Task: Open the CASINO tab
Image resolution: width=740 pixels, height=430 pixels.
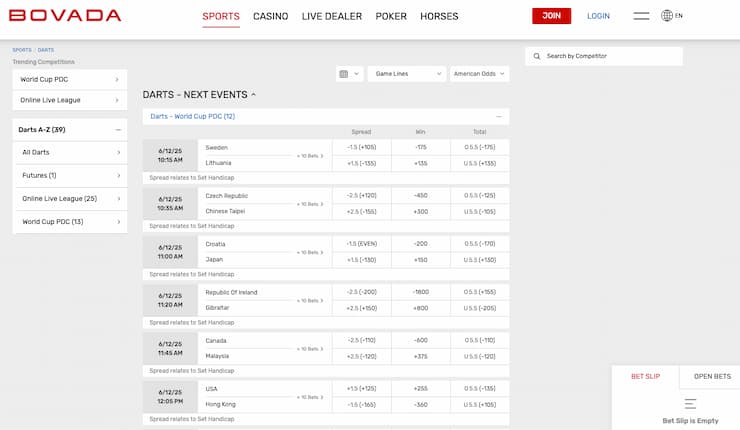Action: [x=270, y=16]
